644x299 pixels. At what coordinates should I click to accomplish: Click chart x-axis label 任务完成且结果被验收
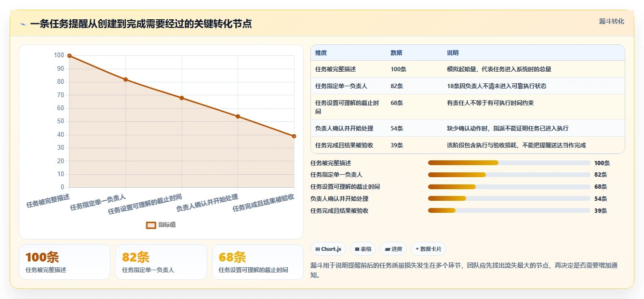click(x=264, y=203)
